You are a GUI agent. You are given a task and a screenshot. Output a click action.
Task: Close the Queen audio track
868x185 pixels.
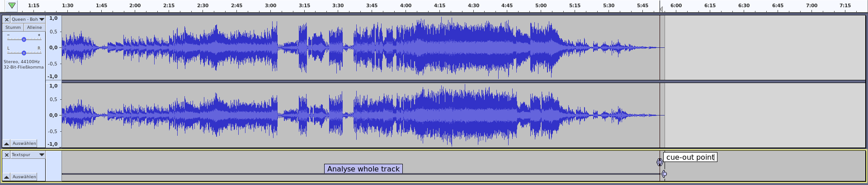[x=7, y=19]
